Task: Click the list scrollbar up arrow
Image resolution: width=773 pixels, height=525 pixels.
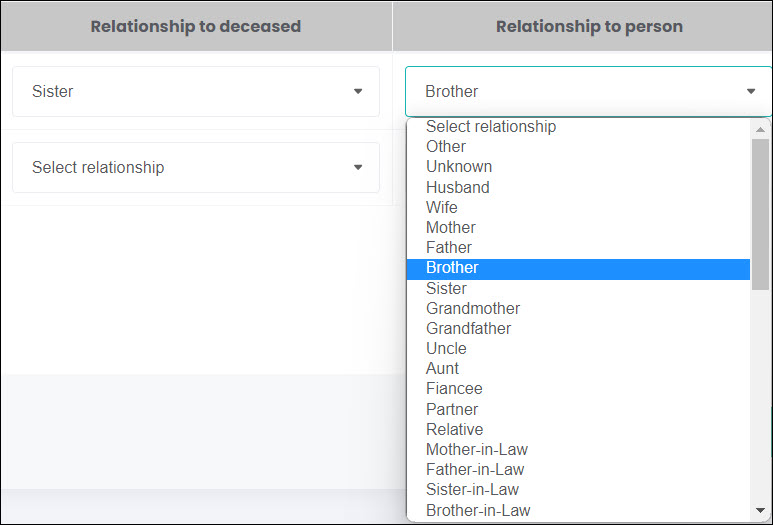Action: click(x=760, y=130)
